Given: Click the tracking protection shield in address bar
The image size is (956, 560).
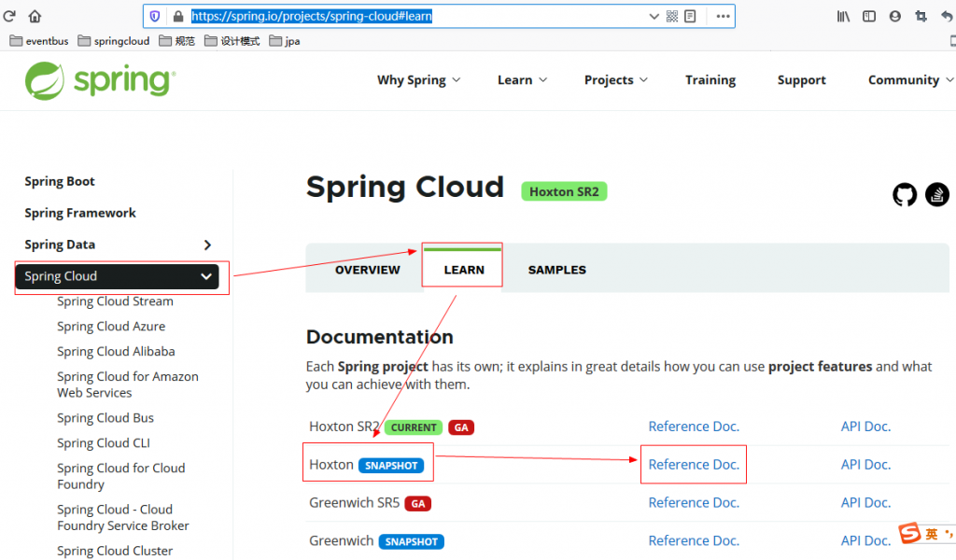Looking at the screenshot, I should pos(153,15).
